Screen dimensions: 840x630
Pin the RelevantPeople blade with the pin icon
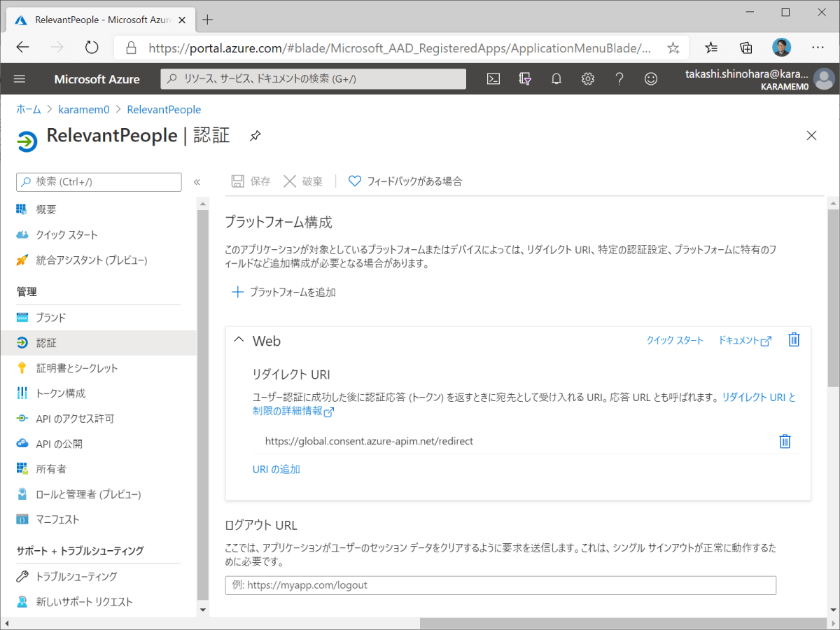coord(255,136)
